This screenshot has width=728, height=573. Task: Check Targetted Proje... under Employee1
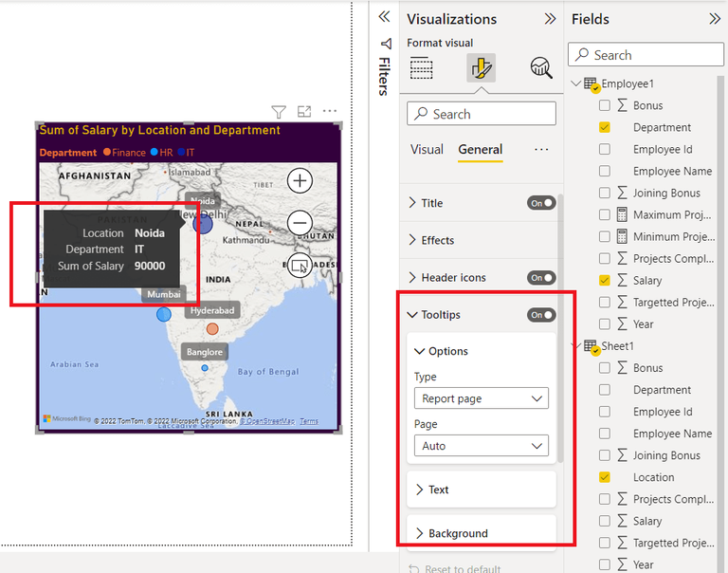604,302
